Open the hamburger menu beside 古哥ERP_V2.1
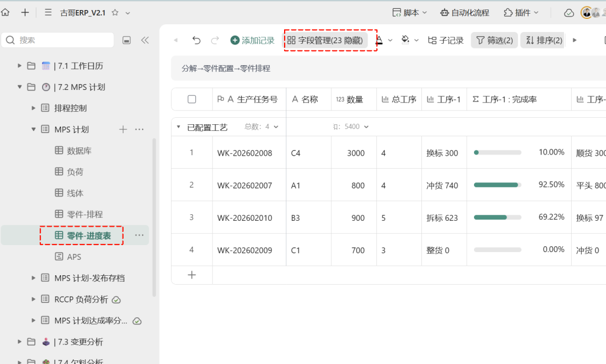This screenshot has width=606, height=364. pos(48,12)
